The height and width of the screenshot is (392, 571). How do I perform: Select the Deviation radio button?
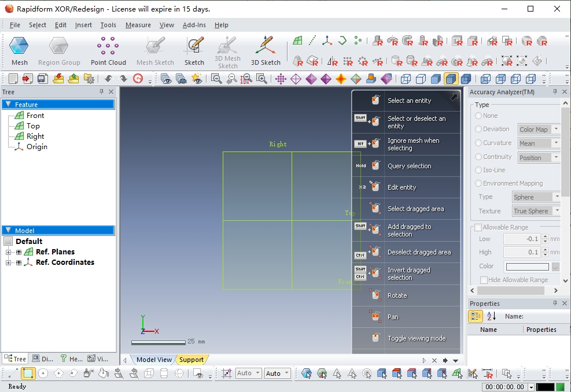point(478,129)
